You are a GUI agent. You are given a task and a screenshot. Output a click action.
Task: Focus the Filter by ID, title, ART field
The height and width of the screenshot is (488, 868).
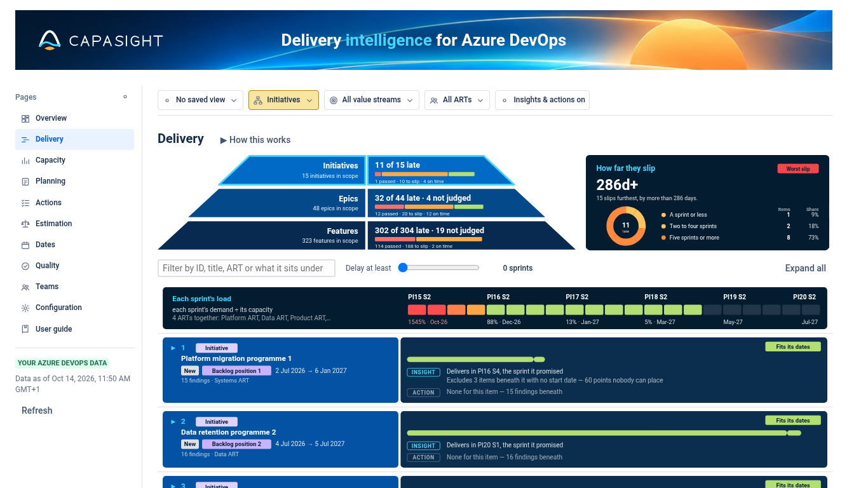(x=247, y=268)
